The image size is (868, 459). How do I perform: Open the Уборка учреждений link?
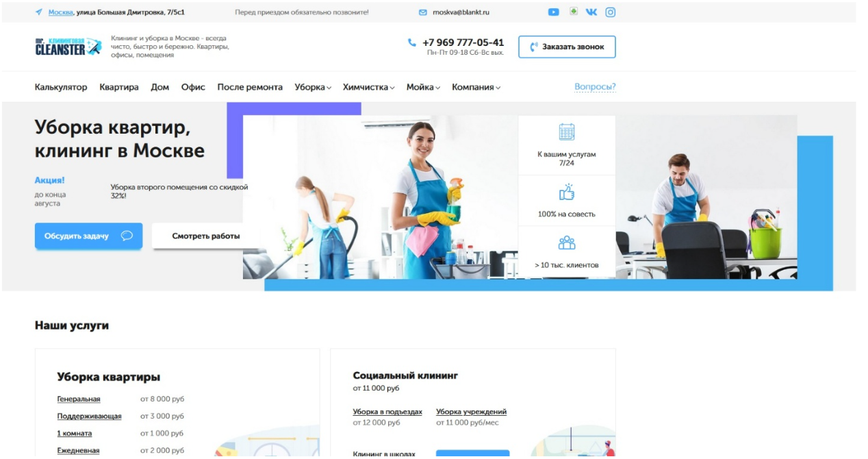coord(471,412)
